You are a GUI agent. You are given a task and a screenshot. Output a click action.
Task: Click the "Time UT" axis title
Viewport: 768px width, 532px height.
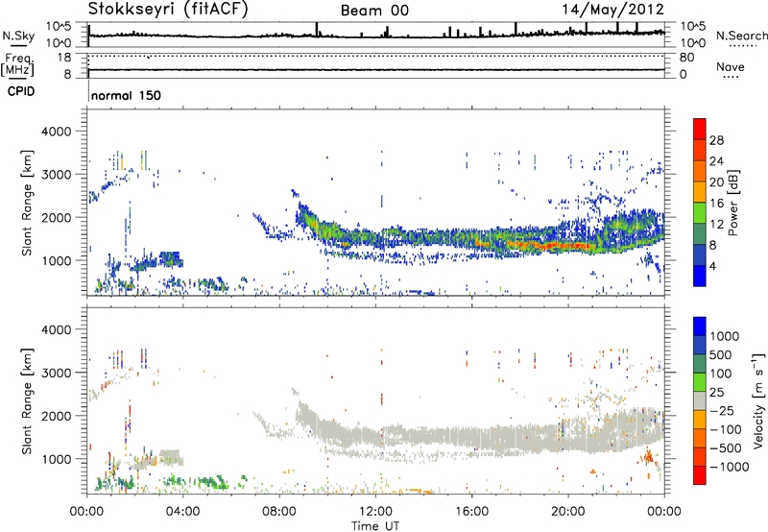coord(375,526)
